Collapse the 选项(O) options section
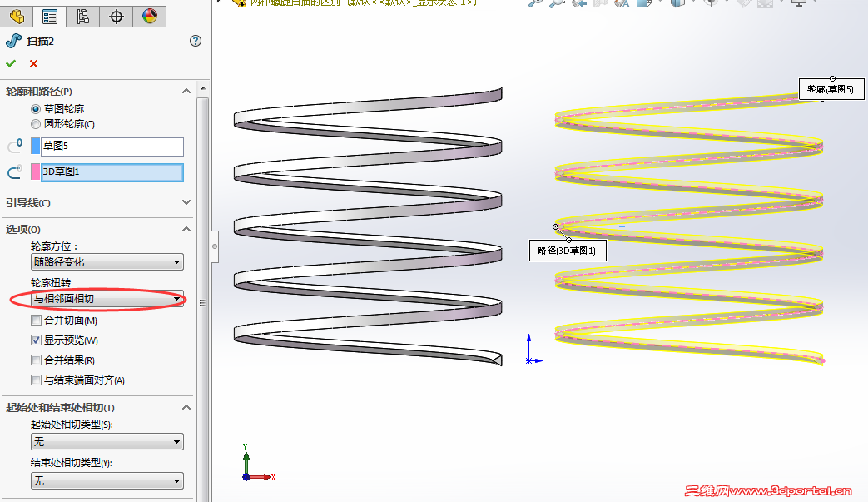This screenshot has width=868, height=502. pos(186,229)
